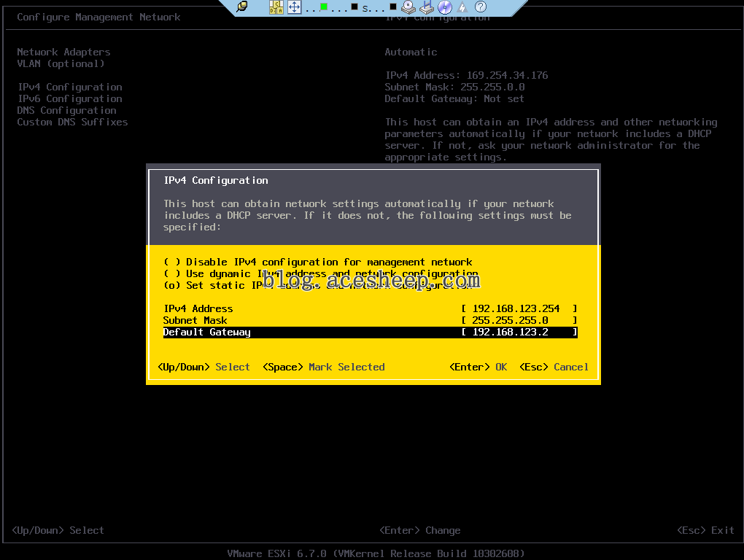Click the CD drive mount icon
The width and height of the screenshot is (744, 560).
(x=406, y=8)
